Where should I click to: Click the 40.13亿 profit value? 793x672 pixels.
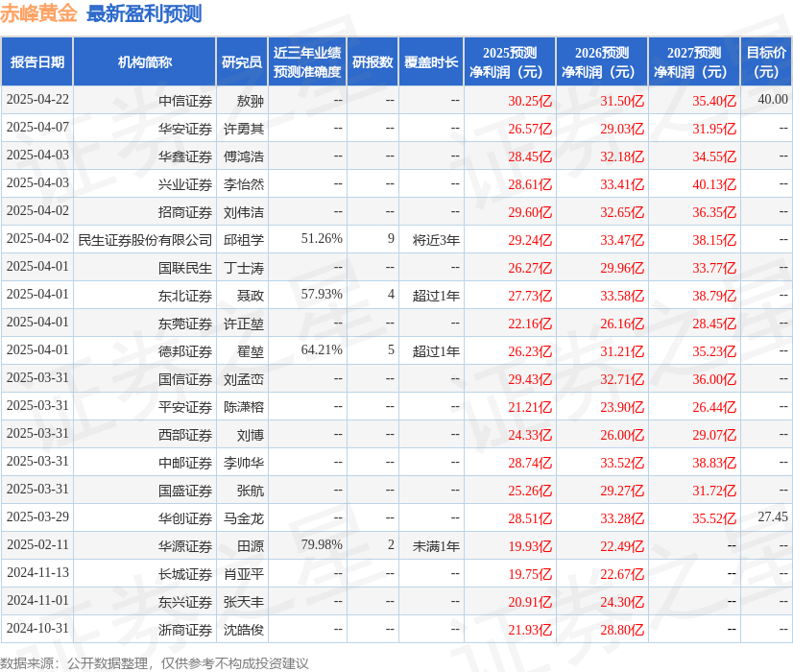click(714, 184)
